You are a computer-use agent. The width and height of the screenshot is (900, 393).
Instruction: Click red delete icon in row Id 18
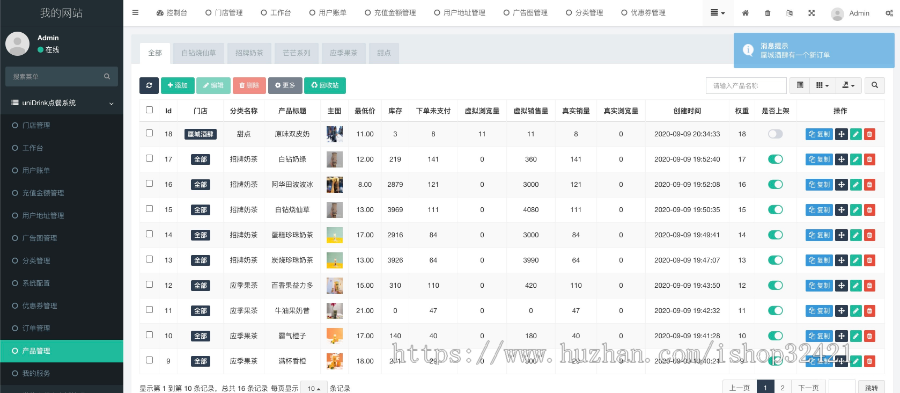click(x=870, y=134)
